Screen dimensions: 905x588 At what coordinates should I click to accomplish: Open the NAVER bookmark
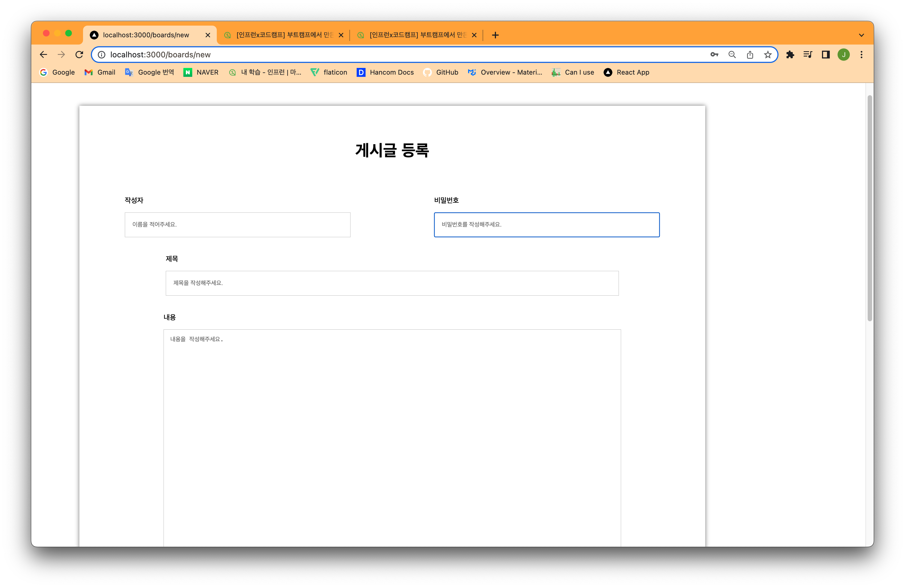[201, 72]
